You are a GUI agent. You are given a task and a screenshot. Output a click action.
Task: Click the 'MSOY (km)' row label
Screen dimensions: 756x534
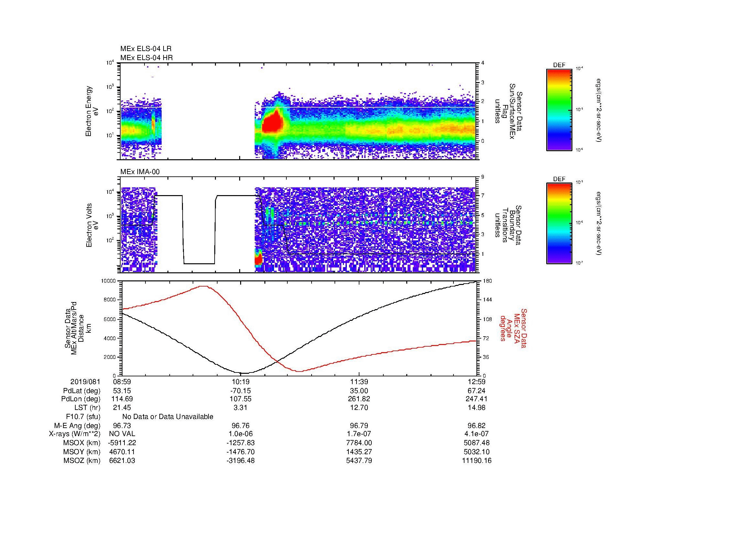(x=82, y=452)
